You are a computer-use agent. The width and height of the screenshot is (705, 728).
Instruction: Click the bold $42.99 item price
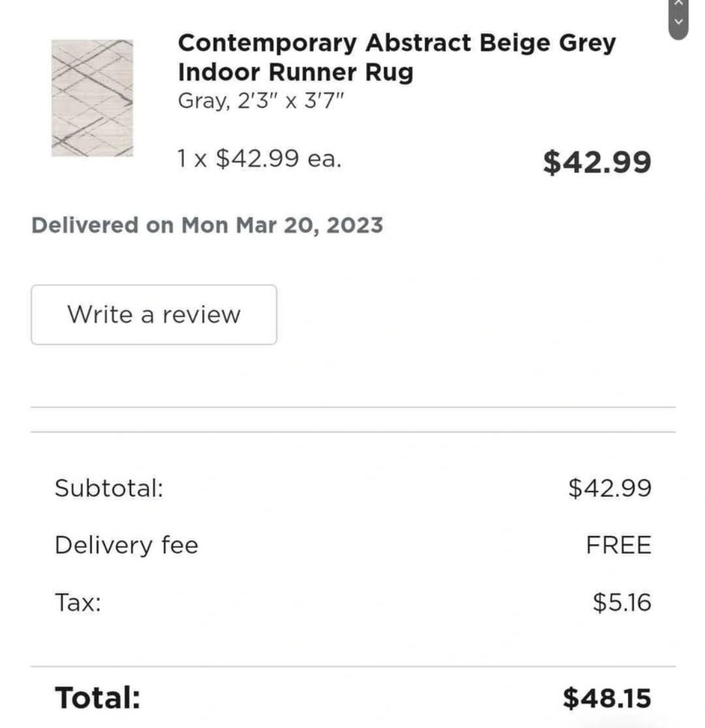(597, 163)
